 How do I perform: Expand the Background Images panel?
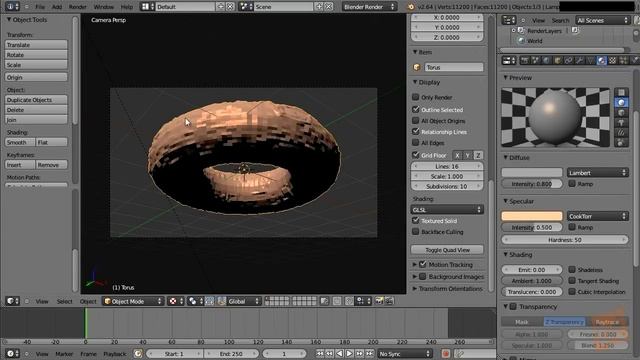pyautogui.click(x=414, y=276)
